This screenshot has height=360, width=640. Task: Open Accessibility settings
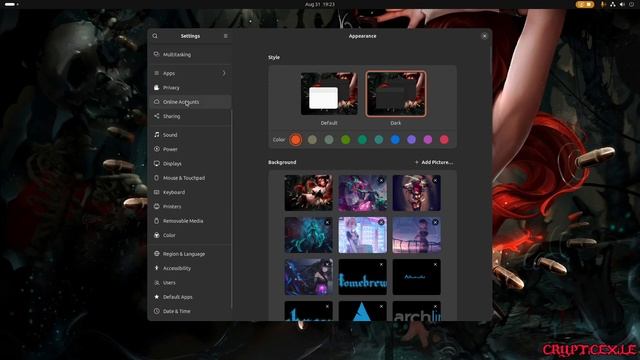[x=190, y=268]
